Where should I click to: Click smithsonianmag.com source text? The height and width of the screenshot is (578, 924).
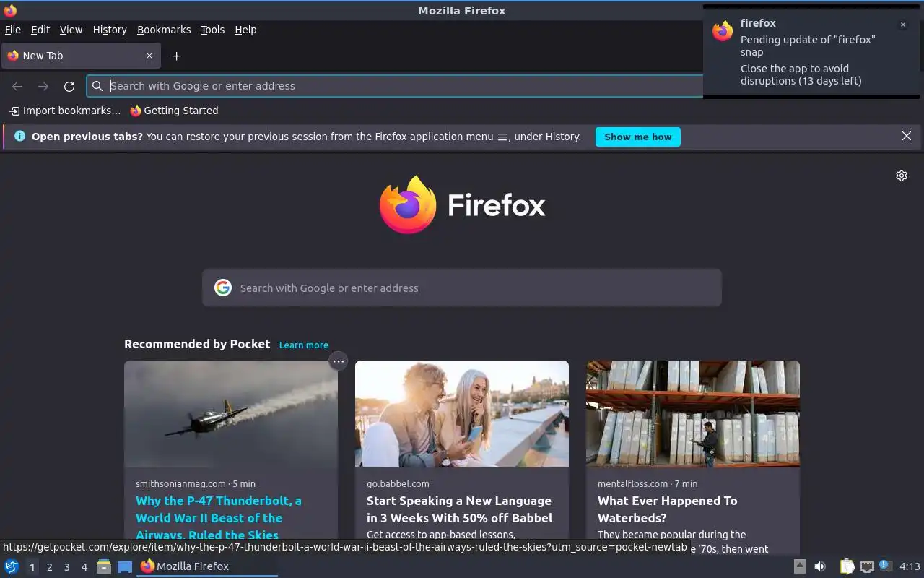(x=180, y=484)
